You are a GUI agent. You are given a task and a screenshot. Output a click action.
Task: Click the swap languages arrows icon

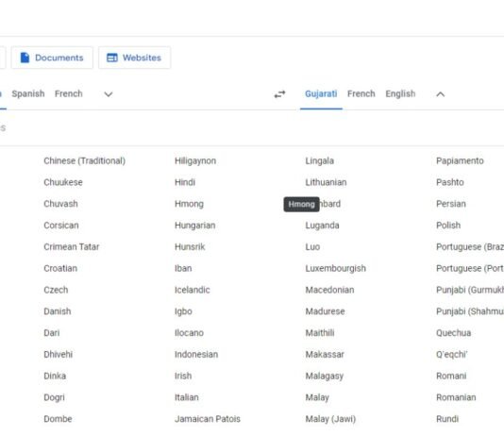[279, 94]
